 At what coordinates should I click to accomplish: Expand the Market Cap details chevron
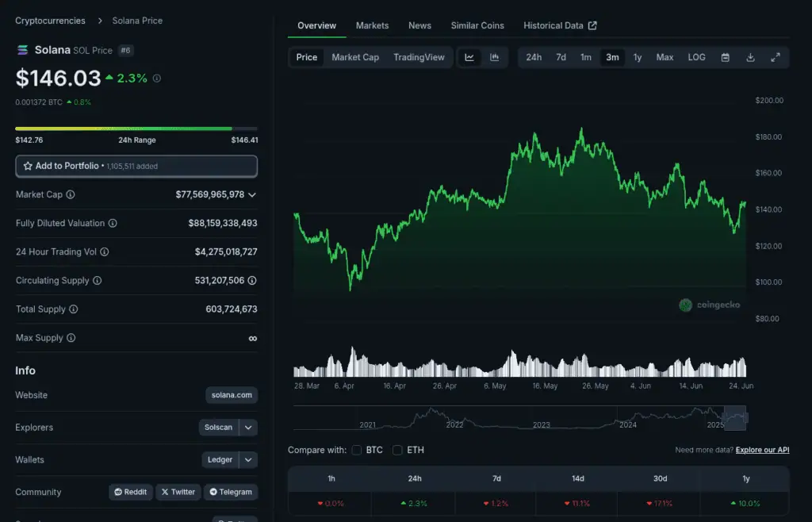(x=252, y=194)
